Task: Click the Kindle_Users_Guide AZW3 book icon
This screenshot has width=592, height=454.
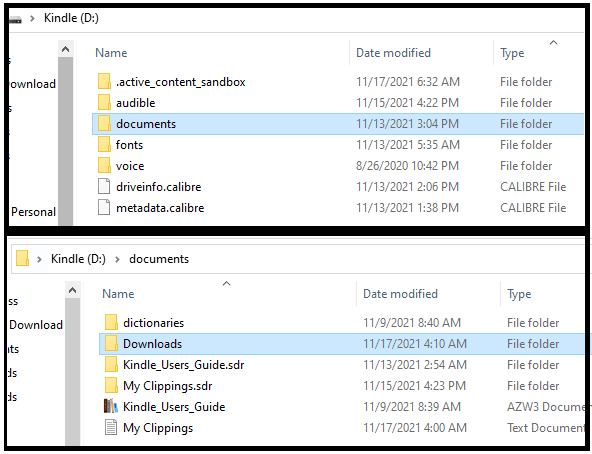Action: click(x=111, y=406)
